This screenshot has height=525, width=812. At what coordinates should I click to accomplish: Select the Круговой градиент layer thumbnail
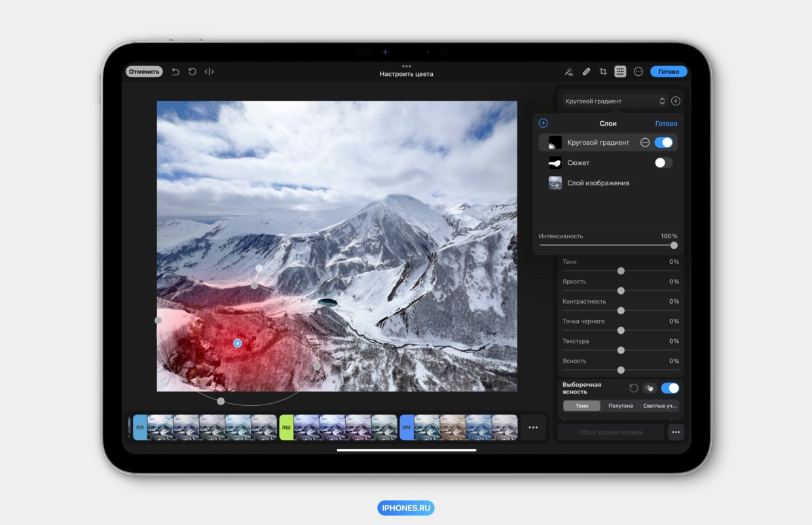[x=555, y=143]
